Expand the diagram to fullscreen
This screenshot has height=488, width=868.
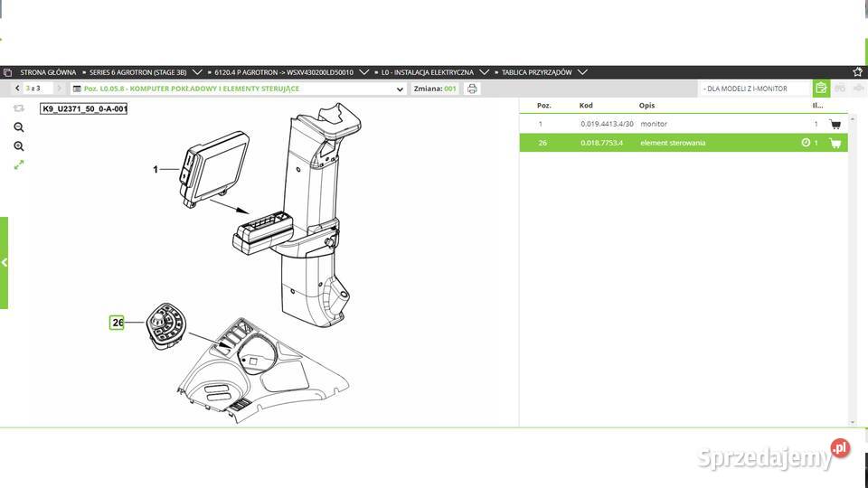[19, 165]
